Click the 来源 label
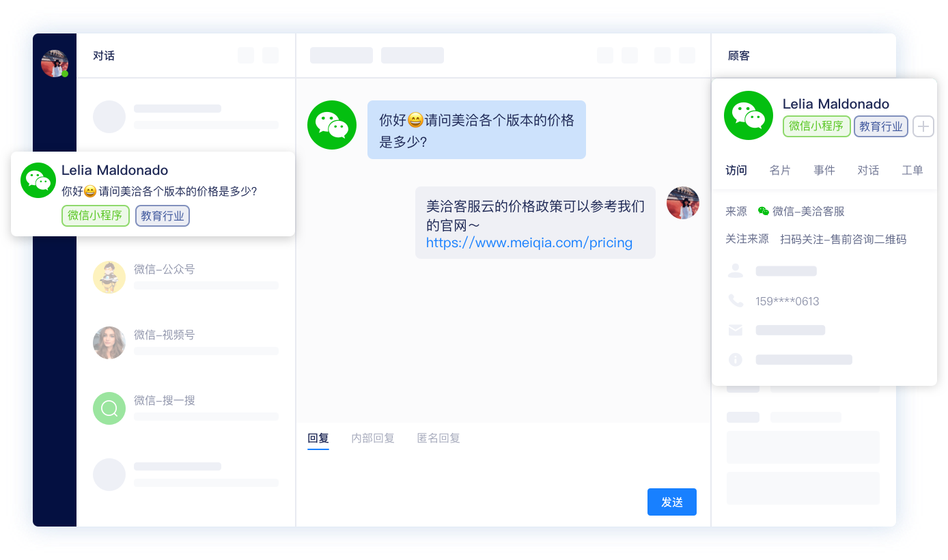The height and width of the screenshot is (560, 948). point(736,212)
